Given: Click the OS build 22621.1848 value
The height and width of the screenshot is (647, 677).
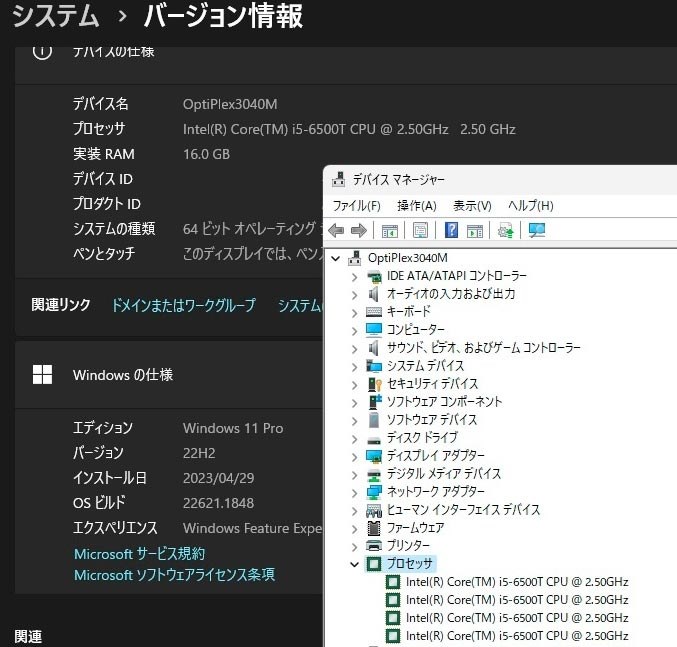Looking at the screenshot, I should 218,503.
